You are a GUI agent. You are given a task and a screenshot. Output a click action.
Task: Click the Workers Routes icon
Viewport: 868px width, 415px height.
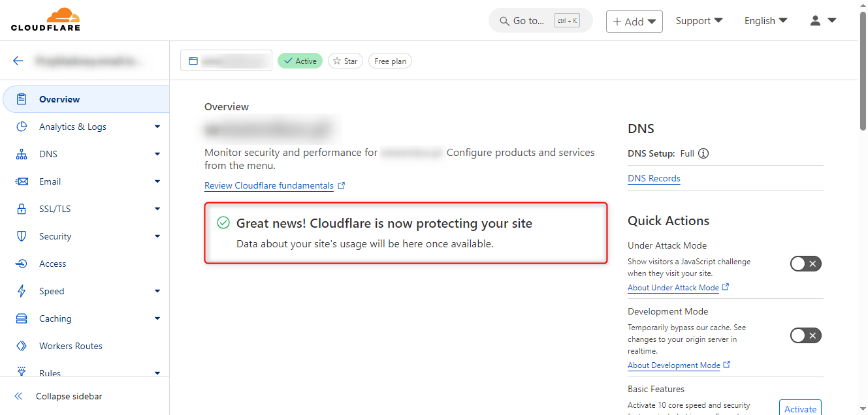click(x=22, y=346)
